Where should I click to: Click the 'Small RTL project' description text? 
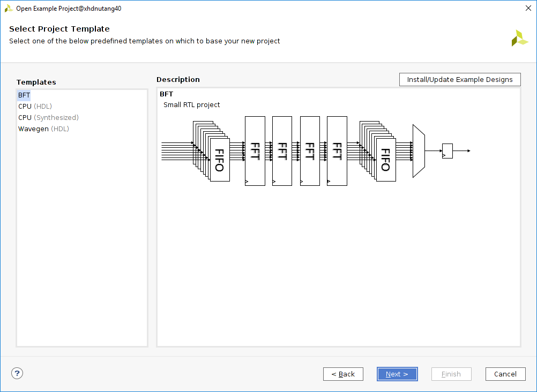[x=191, y=104]
